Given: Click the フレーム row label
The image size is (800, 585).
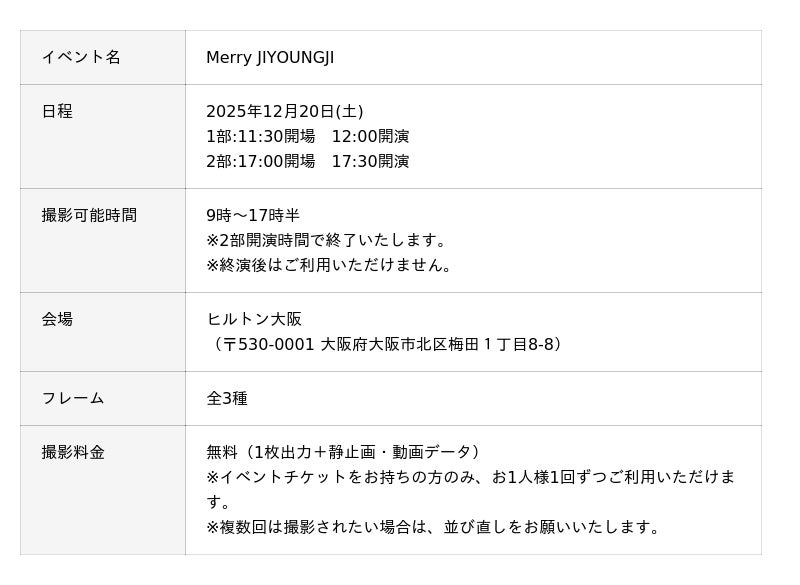Looking at the screenshot, I should coord(73,398).
